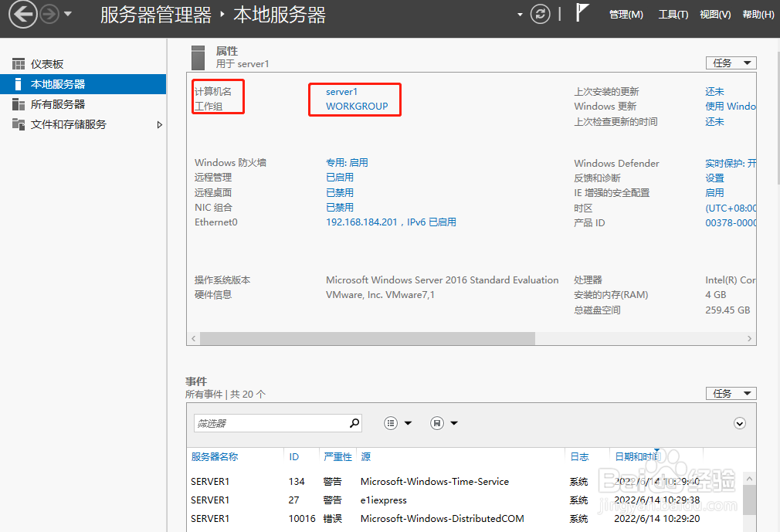Open the 任务 dropdown in 属性 section
The height and width of the screenshot is (532, 780).
[x=731, y=63]
